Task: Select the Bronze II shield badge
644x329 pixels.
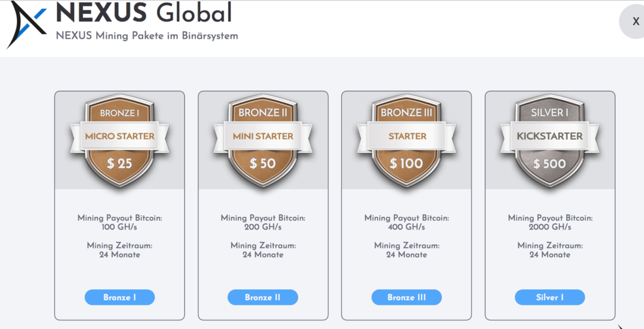Action: [263, 141]
